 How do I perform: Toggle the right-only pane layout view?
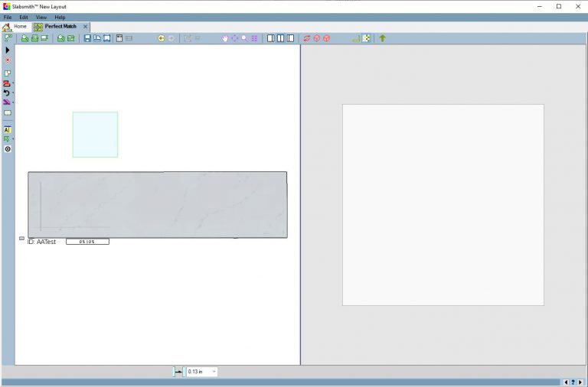291,38
